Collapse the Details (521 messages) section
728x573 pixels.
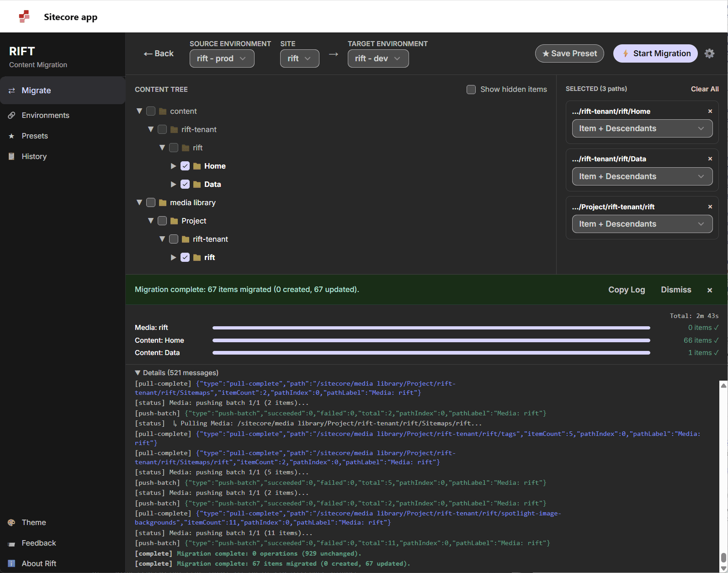176,373
